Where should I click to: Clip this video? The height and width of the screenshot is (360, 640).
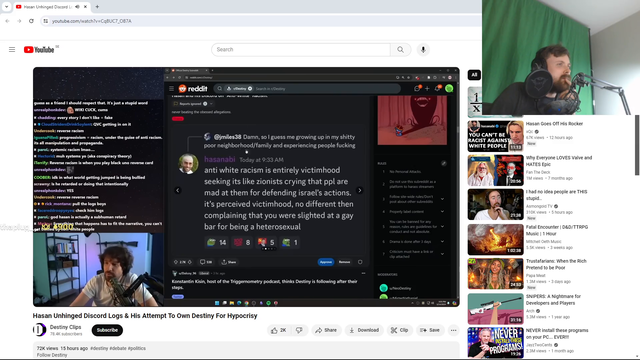pos(399,330)
